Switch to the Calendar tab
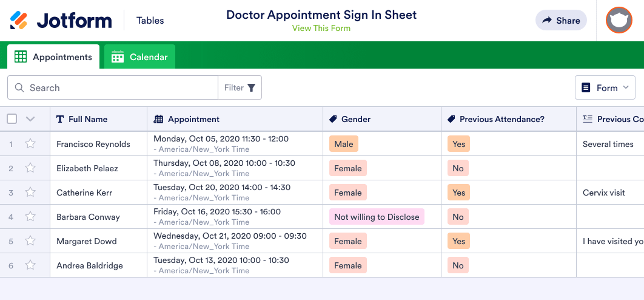 139,57
